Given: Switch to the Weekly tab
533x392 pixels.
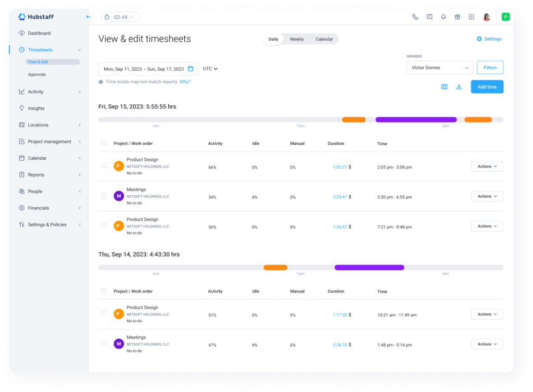Looking at the screenshot, I should (x=296, y=39).
